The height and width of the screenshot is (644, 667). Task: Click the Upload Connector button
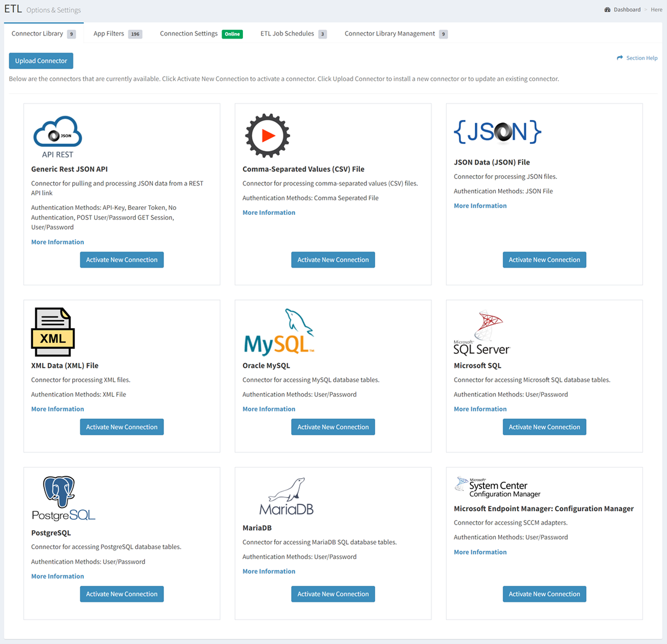pyautogui.click(x=41, y=61)
